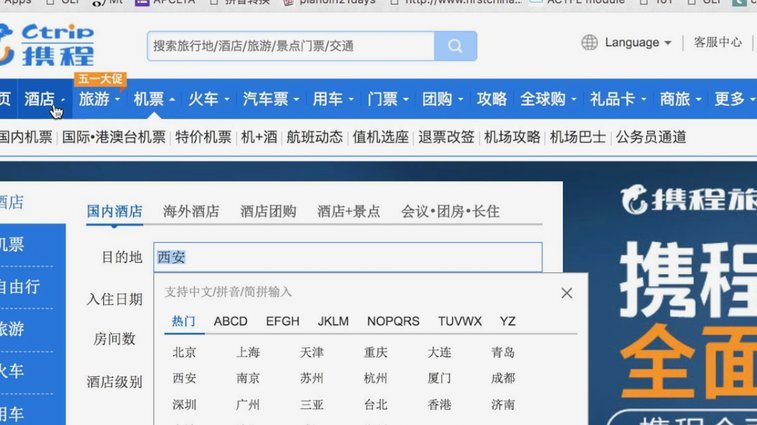Select the ABCD city tab

(x=231, y=321)
